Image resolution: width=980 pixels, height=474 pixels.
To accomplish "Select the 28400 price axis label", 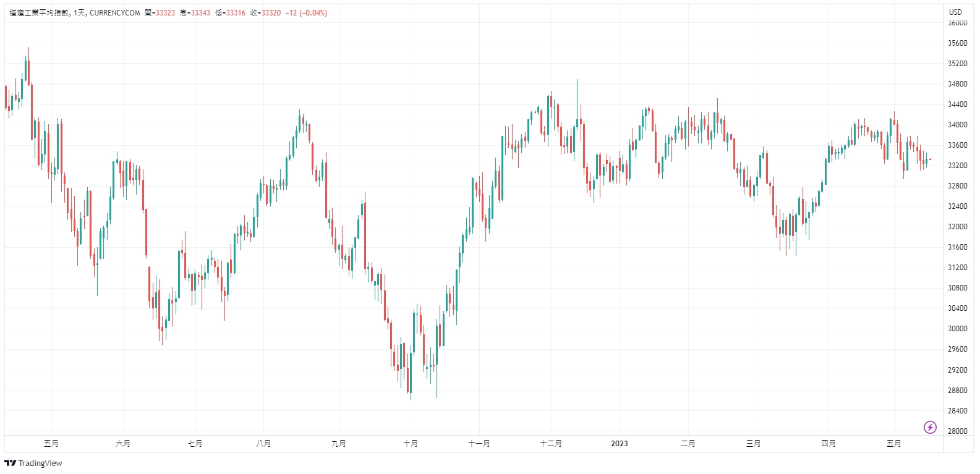I will pyautogui.click(x=957, y=411).
